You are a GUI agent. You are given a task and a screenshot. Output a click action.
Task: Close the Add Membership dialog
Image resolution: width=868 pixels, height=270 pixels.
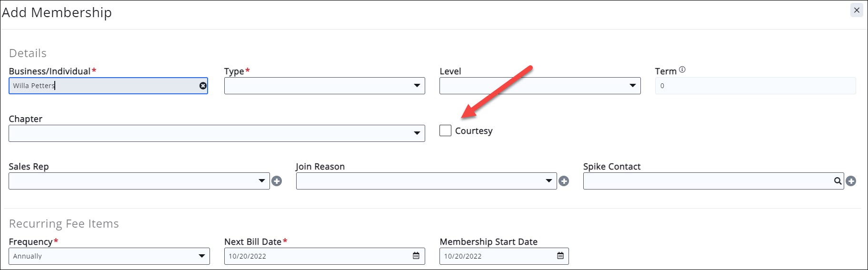tap(857, 10)
